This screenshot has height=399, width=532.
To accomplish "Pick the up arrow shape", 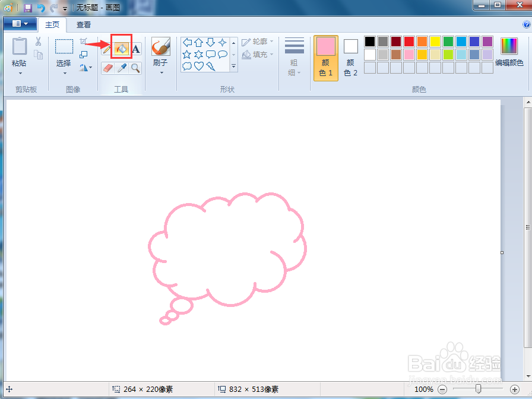I will [199, 42].
